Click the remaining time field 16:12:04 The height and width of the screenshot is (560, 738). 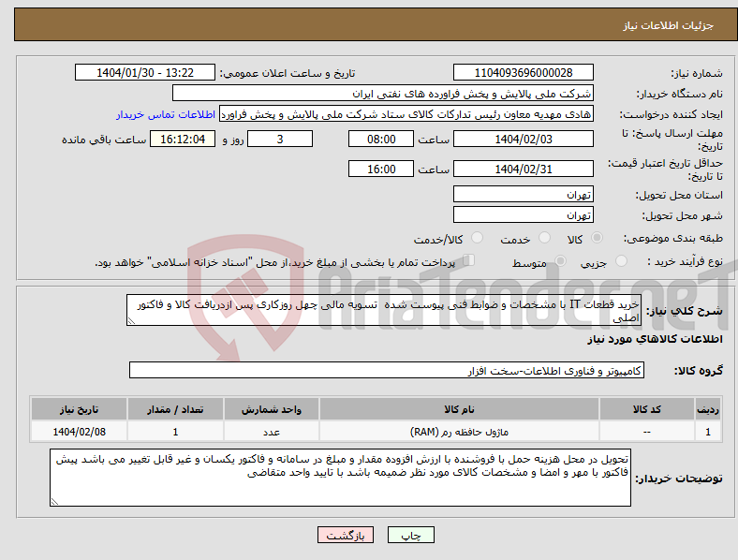point(183,139)
